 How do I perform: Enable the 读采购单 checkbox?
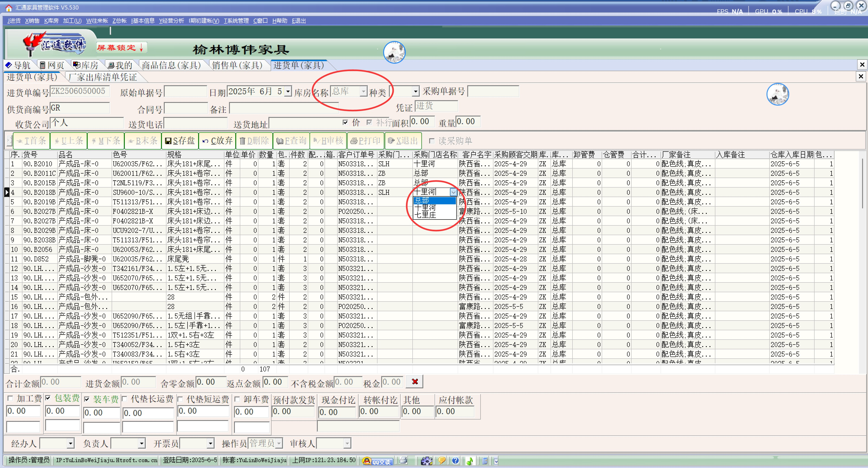tap(432, 141)
